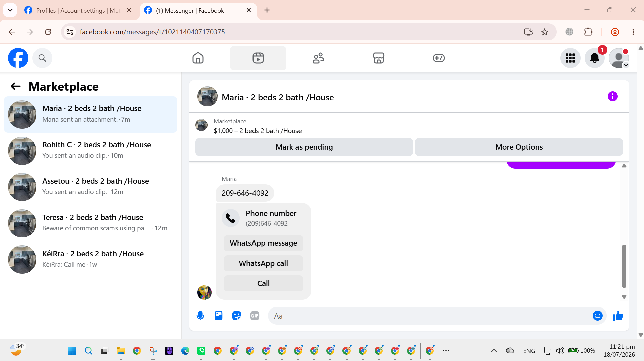Open the account profile menu
This screenshot has width=644, height=361.
tap(618, 58)
